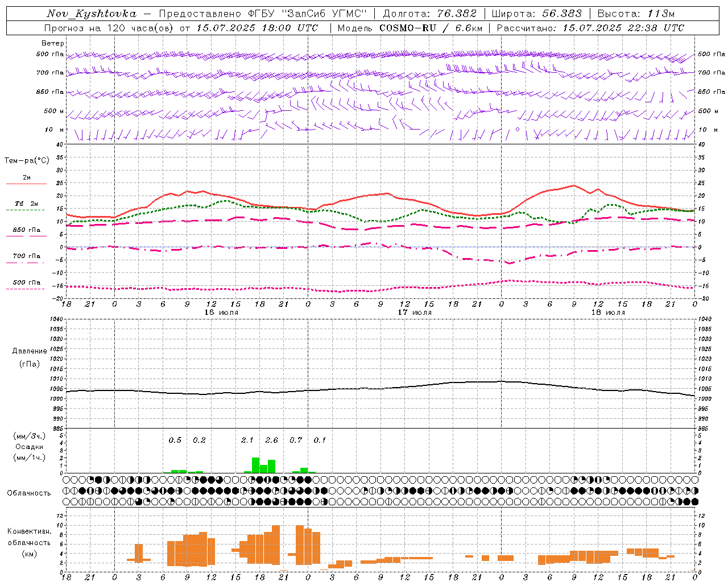This screenshot has width=728, height=582.
Task: Click 'Прогноз на 120 часа(ов)' forecast header text
Action: point(110,28)
